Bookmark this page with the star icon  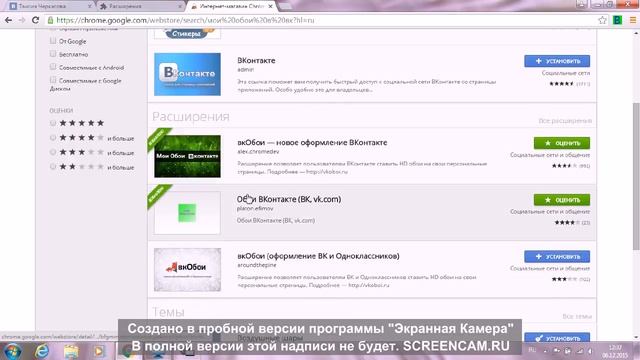(602, 20)
